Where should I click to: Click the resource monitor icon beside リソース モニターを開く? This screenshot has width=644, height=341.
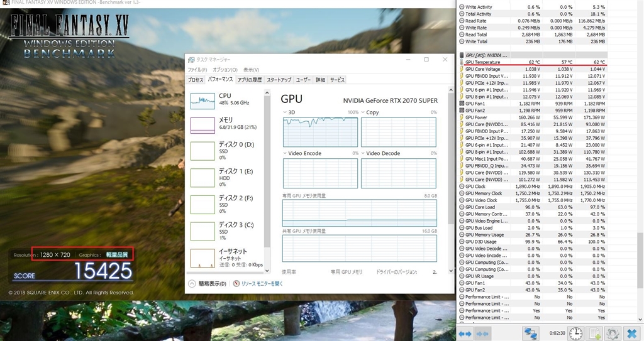pyautogui.click(x=236, y=284)
